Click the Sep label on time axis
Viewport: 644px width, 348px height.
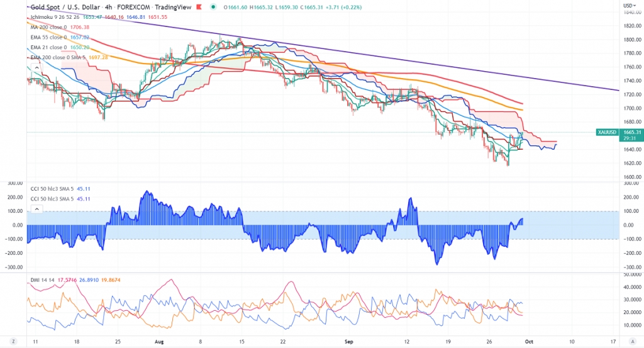click(348, 342)
